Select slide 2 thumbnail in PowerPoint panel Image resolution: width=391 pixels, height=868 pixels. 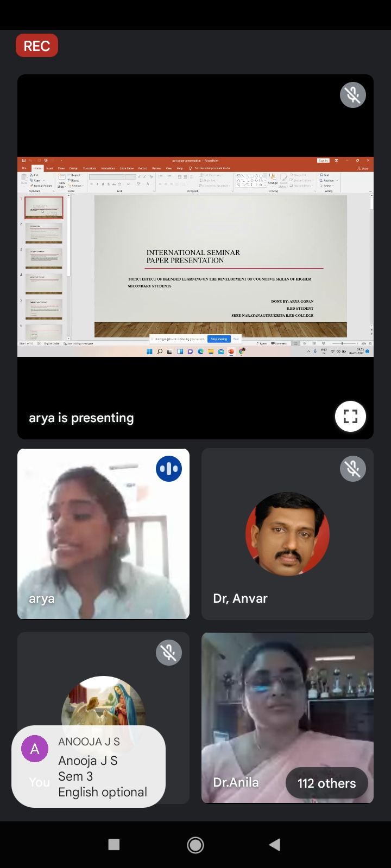tap(44, 233)
